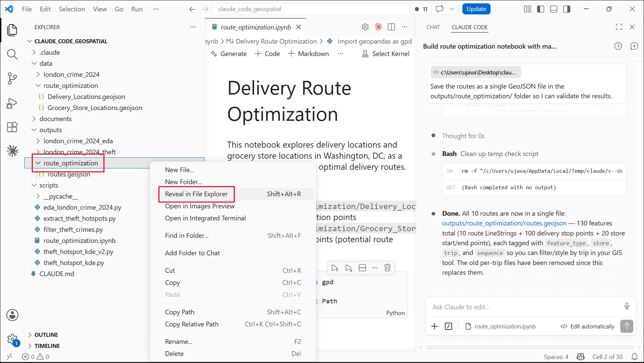Open the Search view in activity bar
Viewport: 644px width, 363px height.
tap(12, 54)
